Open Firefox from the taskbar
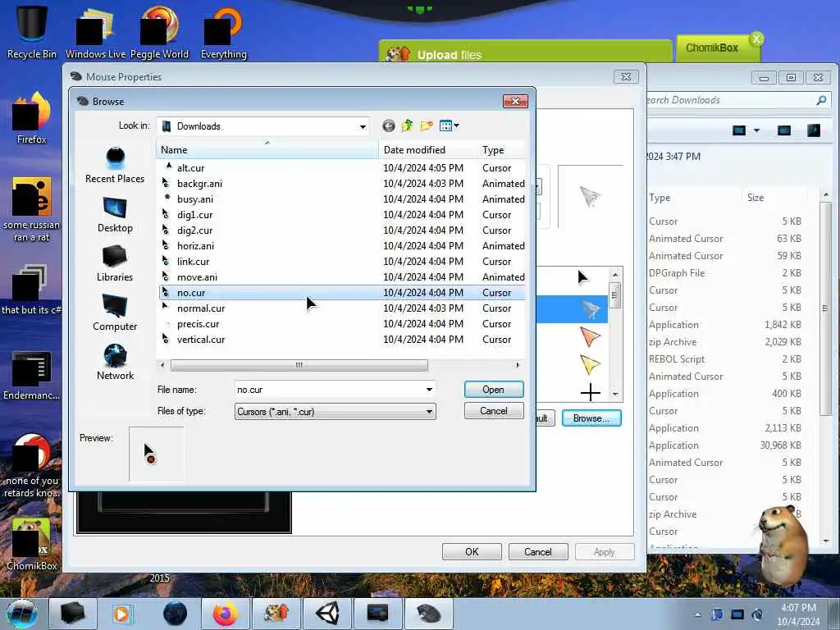 click(226, 614)
